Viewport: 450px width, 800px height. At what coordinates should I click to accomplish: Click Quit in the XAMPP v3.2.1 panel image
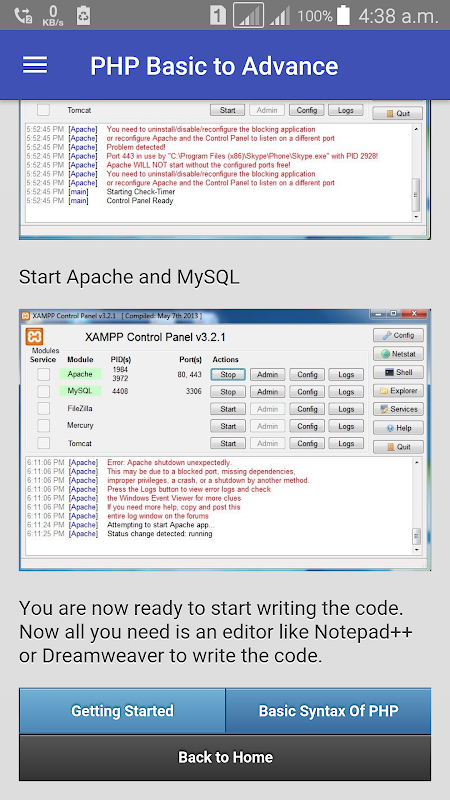pos(398,447)
